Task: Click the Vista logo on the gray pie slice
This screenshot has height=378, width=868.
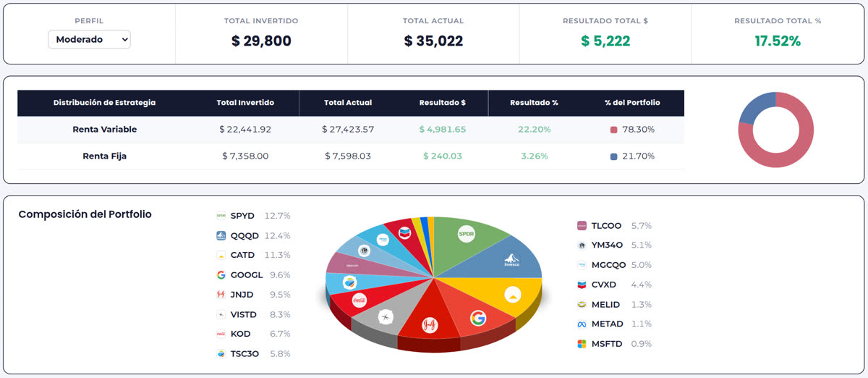Action: pyautogui.click(x=385, y=317)
